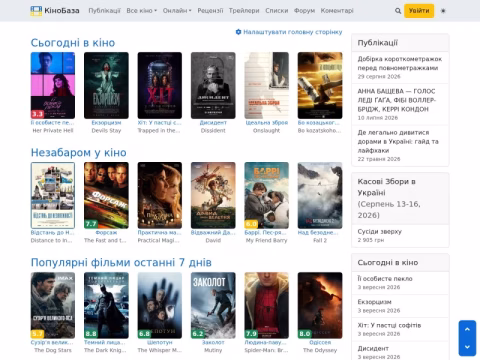Toggle the light/dark theme sun icon
The height and width of the screenshot is (360, 480).
pyautogui.click(x=443, y=11)
